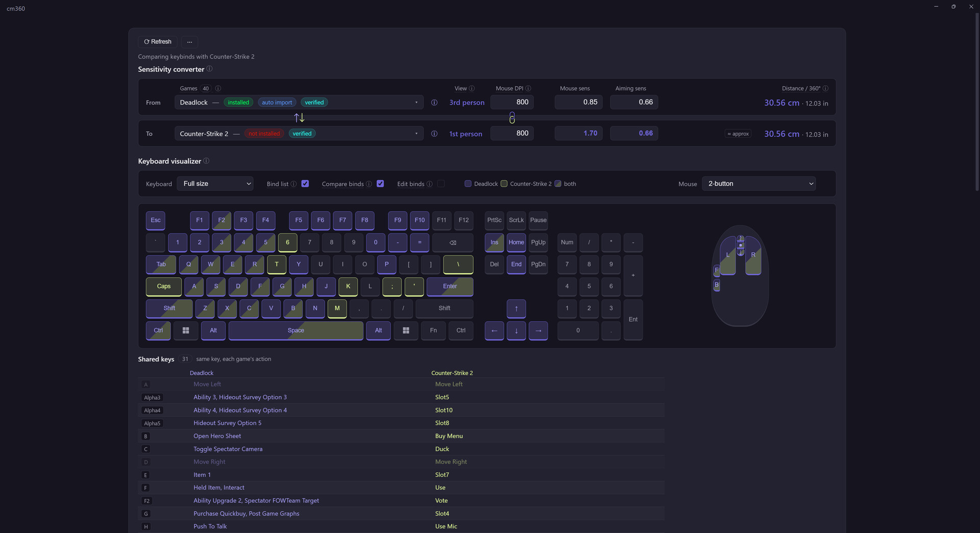Viewport: 980px width, 533px height.
Task: Click the To Mouse DPI 800 field
Action: click(512, 133)
